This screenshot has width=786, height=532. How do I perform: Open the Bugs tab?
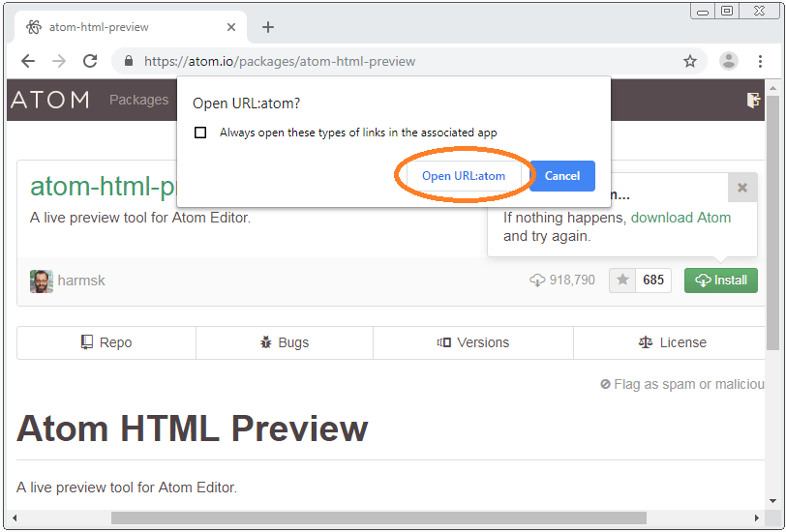pyautogui.click(x=285, y=342)
